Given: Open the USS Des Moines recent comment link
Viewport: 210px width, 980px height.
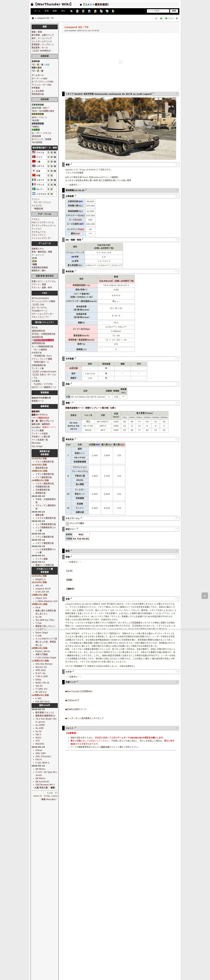Looking at the screenshot, I should pos(44,664).
